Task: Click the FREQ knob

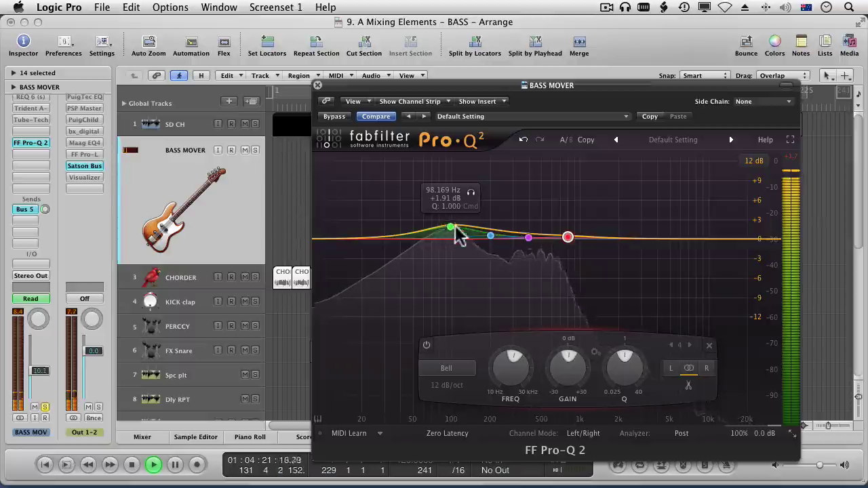Action: click(x=513, y=367)
